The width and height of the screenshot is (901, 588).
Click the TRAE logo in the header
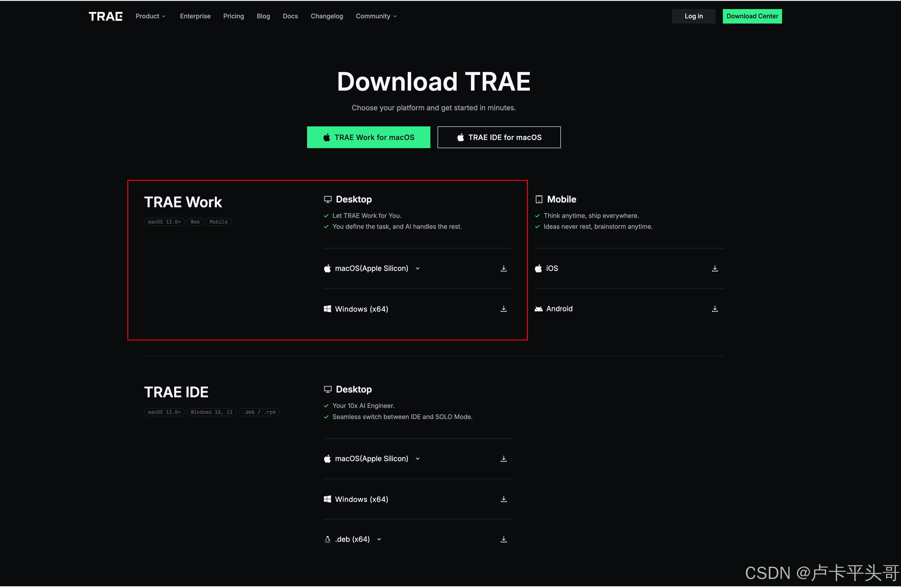106,16
